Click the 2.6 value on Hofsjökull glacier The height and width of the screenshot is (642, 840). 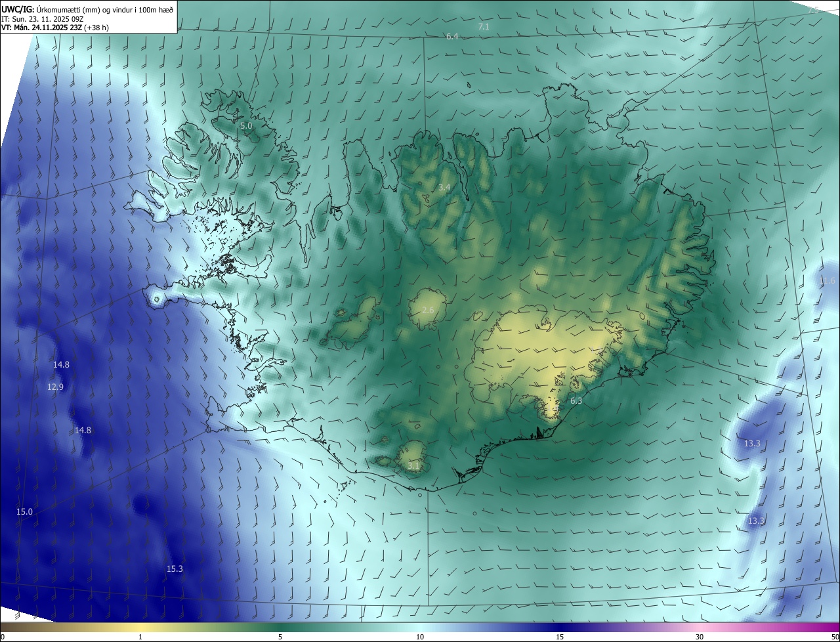[428, 310]
